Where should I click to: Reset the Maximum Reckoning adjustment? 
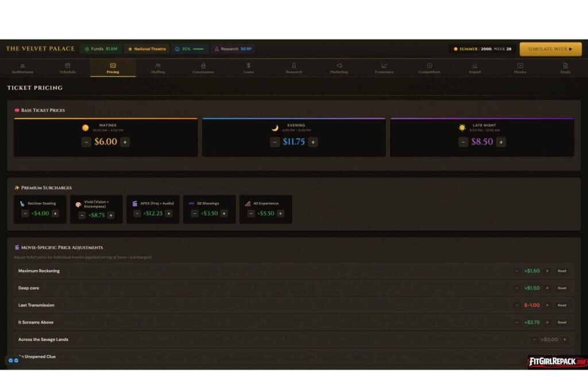pos(562,271)
